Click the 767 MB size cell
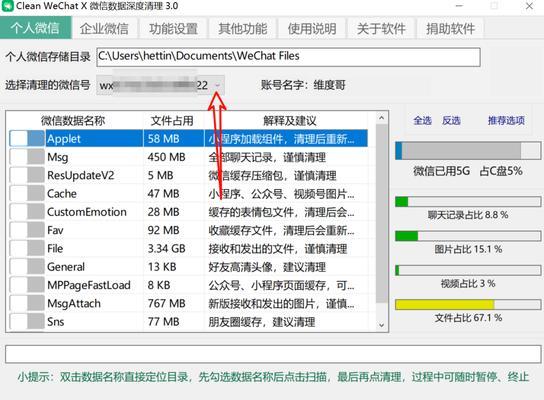The height and width of the screenshot is (400, 544). 167,304
